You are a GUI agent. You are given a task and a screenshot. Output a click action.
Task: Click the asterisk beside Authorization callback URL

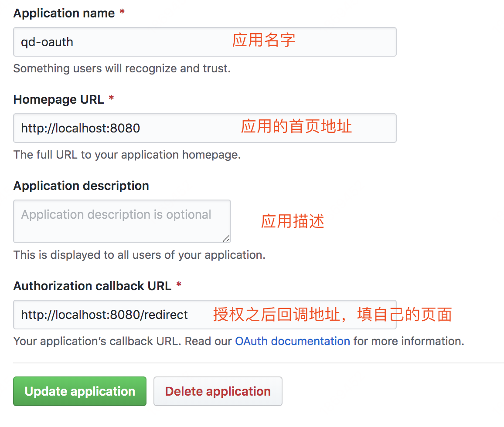click(x=179, y=285)
